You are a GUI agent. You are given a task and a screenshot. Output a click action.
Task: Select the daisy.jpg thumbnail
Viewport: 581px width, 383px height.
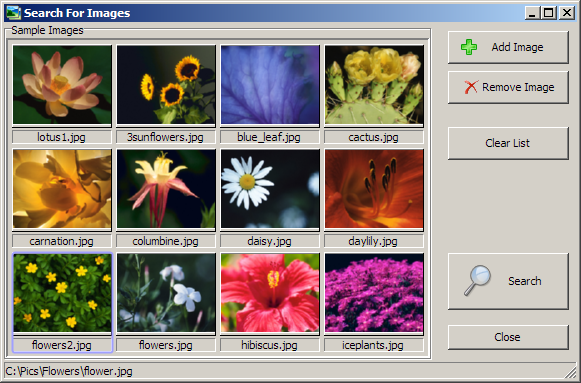[x=270, y=189]
